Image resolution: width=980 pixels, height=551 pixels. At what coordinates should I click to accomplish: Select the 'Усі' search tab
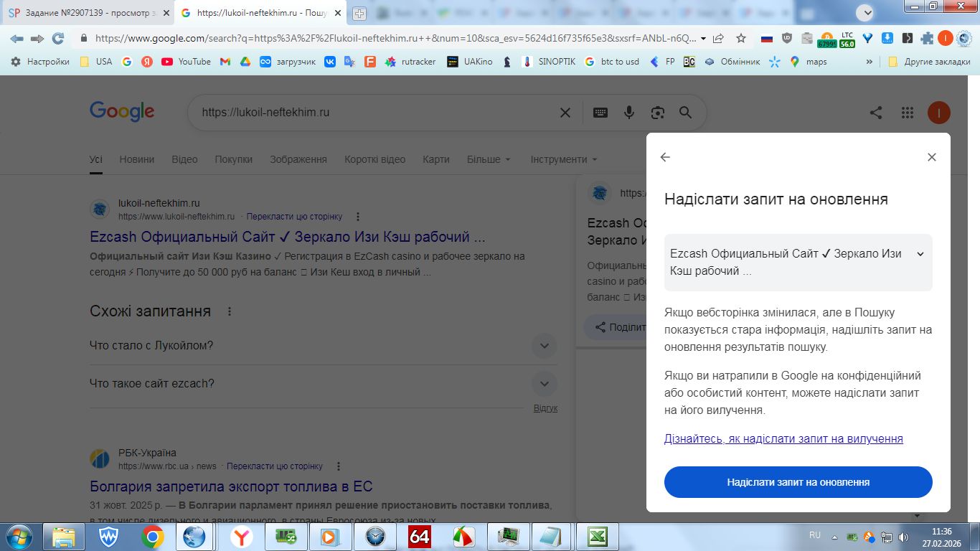[x=95, y=159]
